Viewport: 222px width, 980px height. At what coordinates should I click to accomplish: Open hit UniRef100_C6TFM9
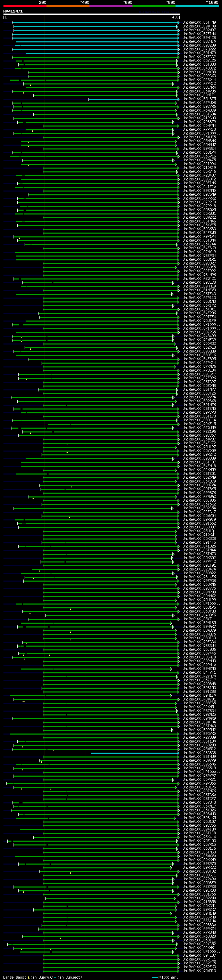[x=199, y=23]
